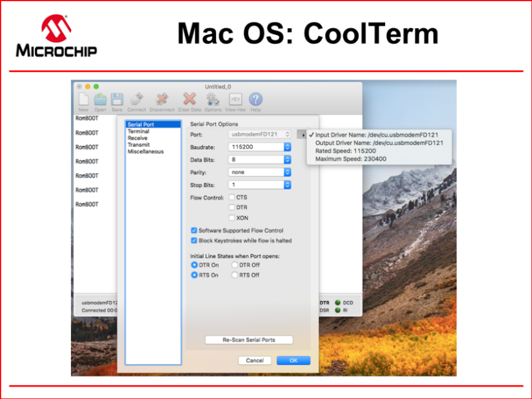Image resolution: width=532 pixels, height=399 pixels.
Task: Open an existing file with the Open icon
Action: [100, 100]
